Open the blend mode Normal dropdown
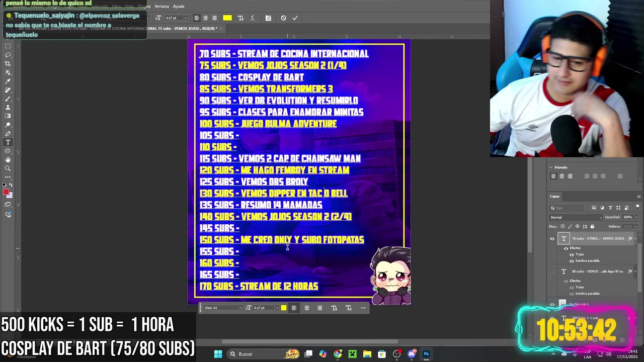Screen dimensions: 644x362 pos(576,217)
